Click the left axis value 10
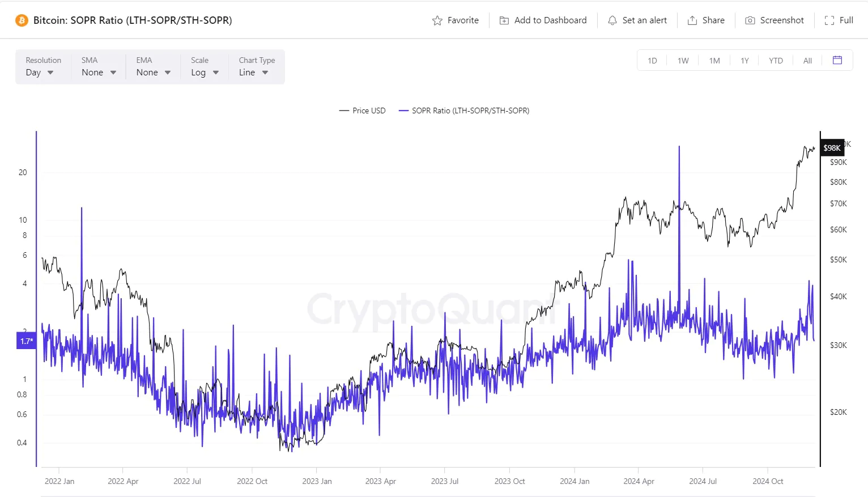868x497 pixels. pyautogui.click(x=23, y=220)
